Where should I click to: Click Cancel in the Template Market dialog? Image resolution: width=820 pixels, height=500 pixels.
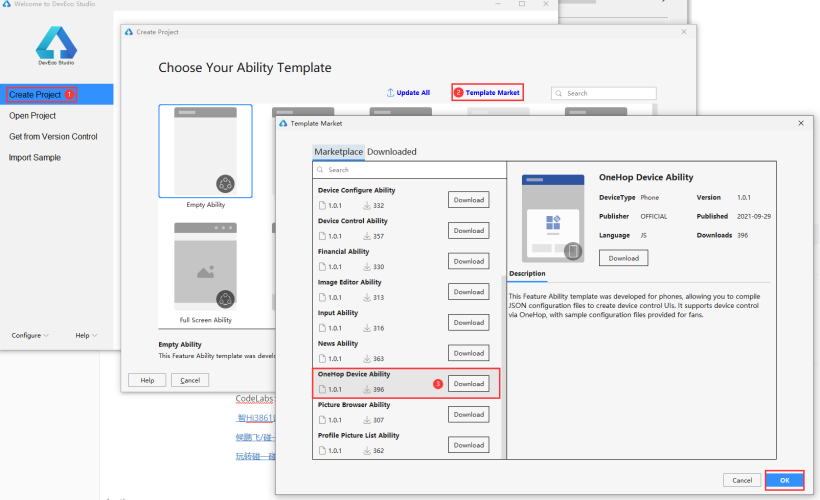click(742, 480)
